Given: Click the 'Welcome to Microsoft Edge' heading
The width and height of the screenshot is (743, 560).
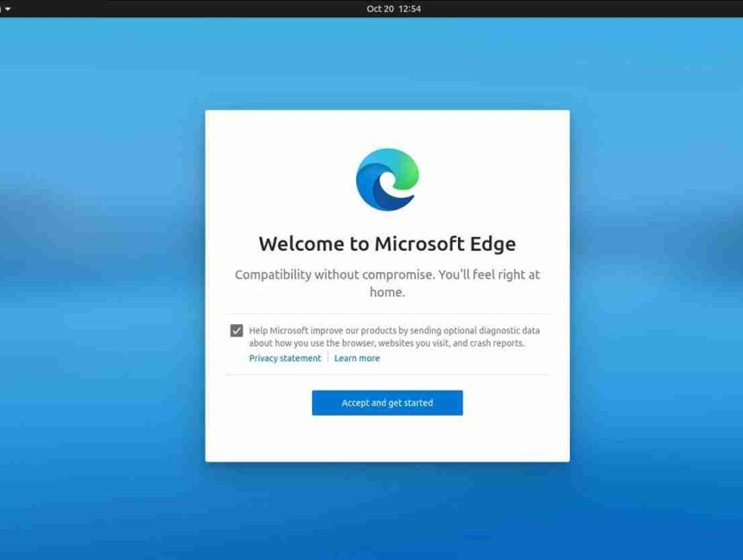Looking at the screenshot, I should point(387,244).
